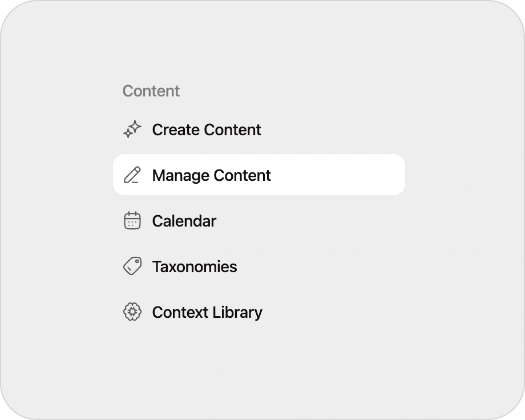525x420 pixels.
Task: Click the word "Manage" in Manage Content
Action: coord(180,175)
